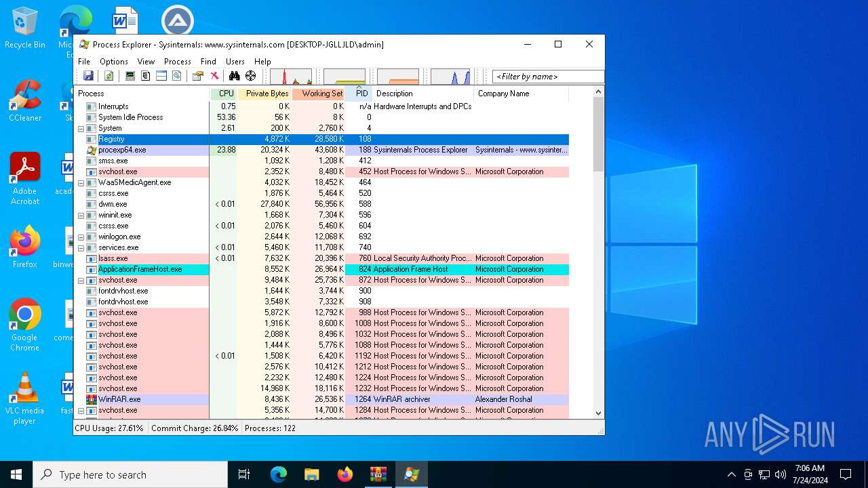
Task: Click the scrollbar down arrow in process list
Action: coord(598,413)
